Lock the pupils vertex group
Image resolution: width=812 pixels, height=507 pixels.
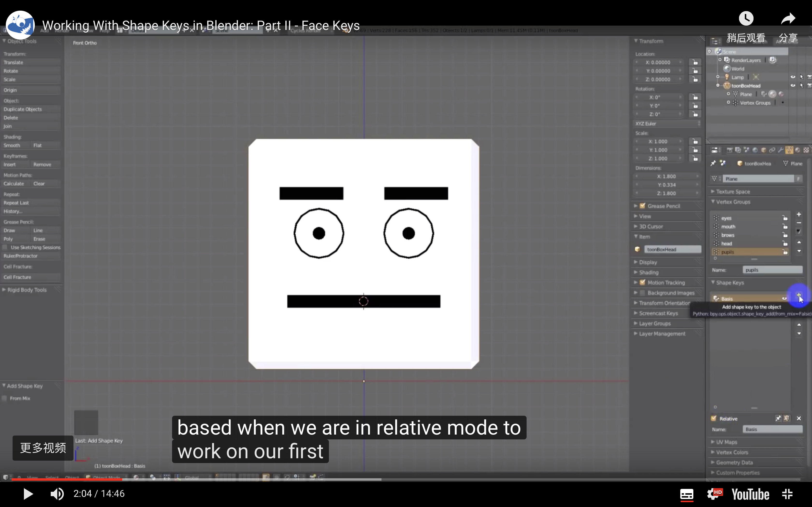pos(785,252)
